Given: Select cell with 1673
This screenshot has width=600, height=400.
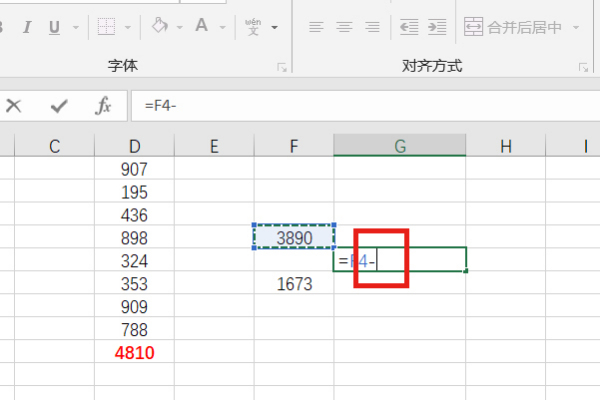Looking at the screenshot, I should click(x=294, y=284).
